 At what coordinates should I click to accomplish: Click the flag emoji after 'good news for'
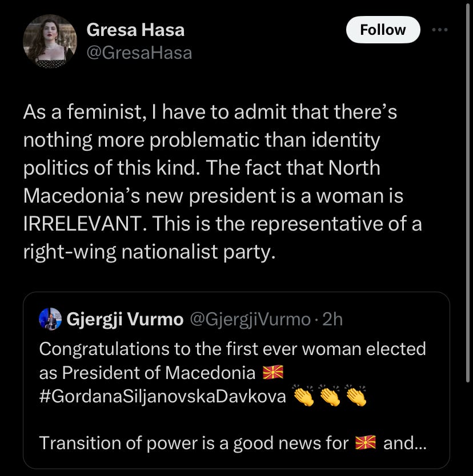[x=366, y=442]
